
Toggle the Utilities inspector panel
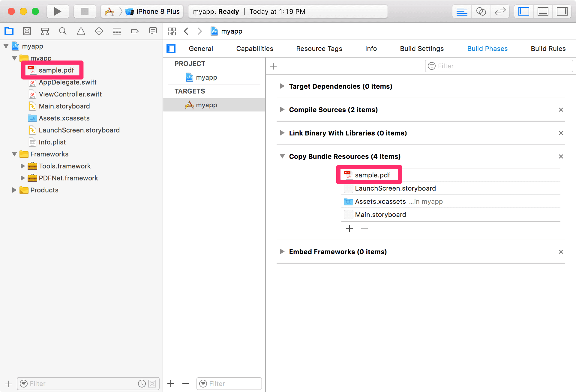coord(562,11)
